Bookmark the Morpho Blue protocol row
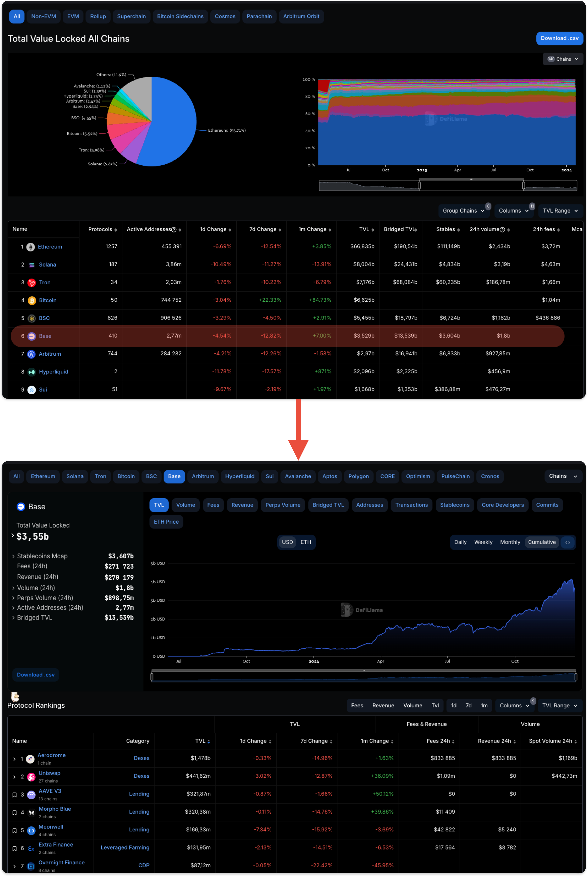Image resolution: width=588 pixels, height=877 pixels. pos(14,813)
